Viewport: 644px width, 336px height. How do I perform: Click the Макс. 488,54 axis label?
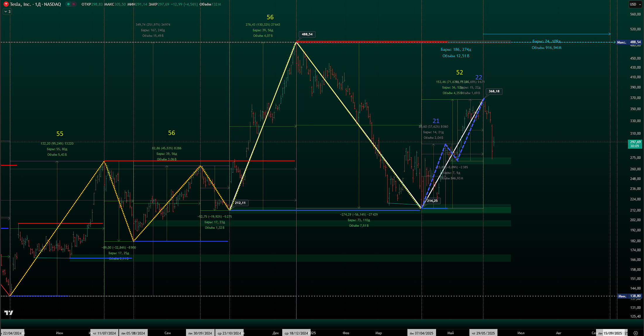(x=629, y=42)
